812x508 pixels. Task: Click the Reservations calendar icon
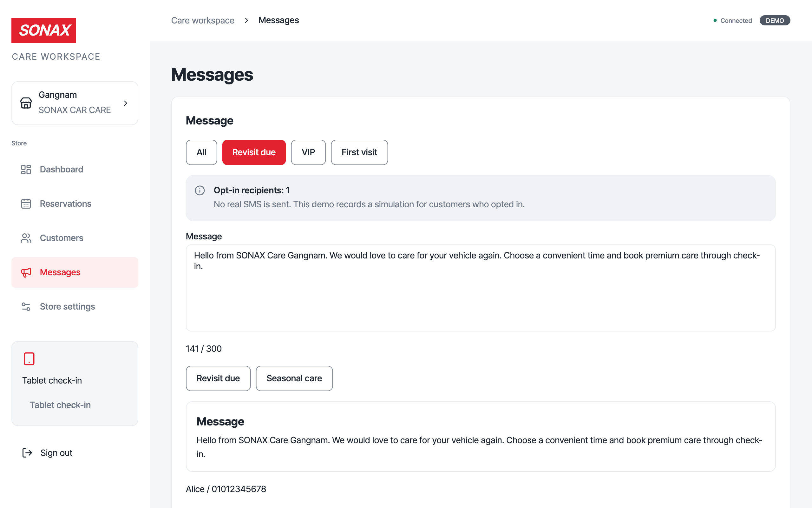point(26,204)
